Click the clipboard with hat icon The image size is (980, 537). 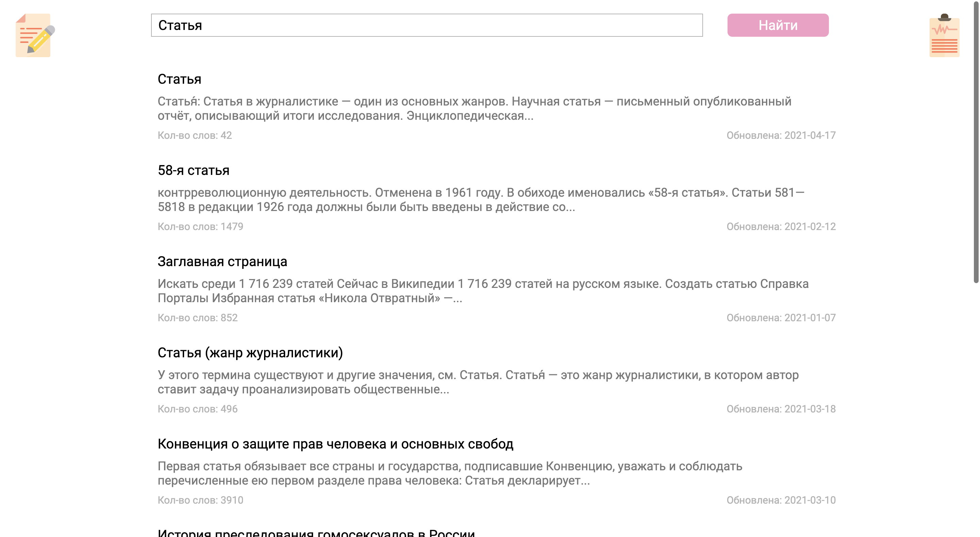(x=944, y=35)
